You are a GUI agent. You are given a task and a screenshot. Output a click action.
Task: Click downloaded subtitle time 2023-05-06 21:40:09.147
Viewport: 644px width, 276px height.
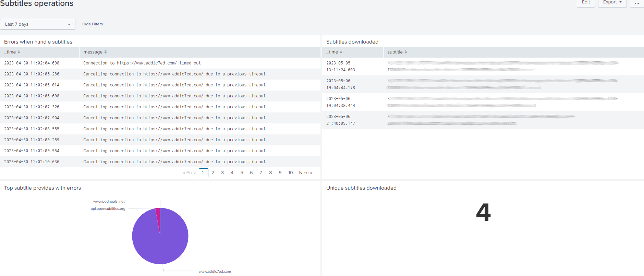[x=341, y=120]
